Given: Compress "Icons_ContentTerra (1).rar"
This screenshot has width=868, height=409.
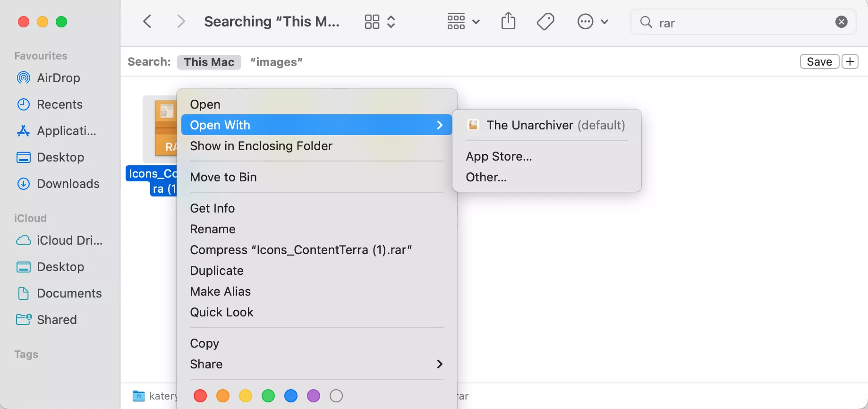Looking at the screenshot, I should (316, 249).
